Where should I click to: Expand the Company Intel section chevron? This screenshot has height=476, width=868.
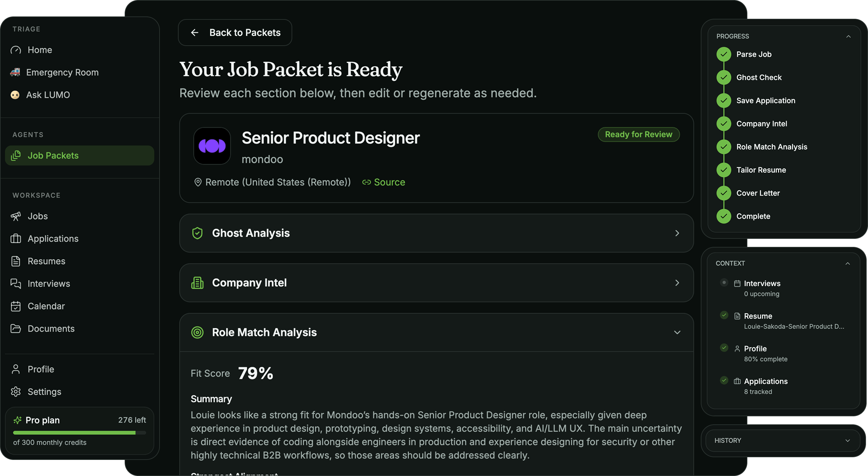677,283
